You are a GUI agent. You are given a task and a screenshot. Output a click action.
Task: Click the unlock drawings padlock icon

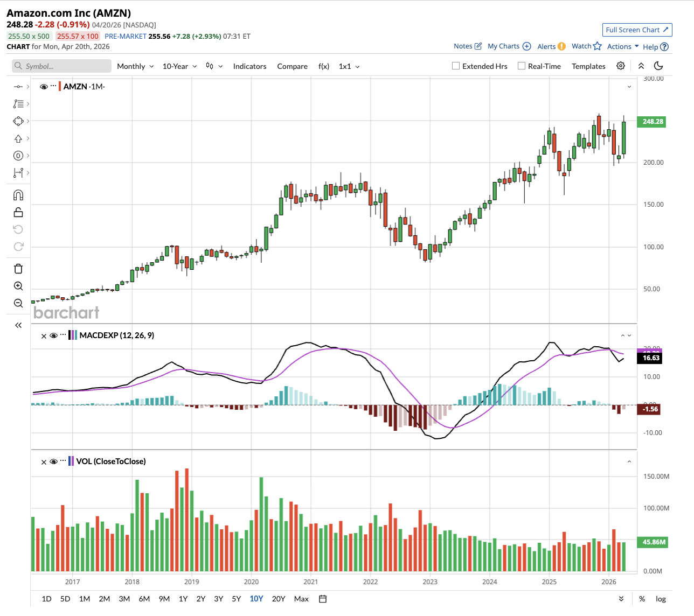coord(18,212)
